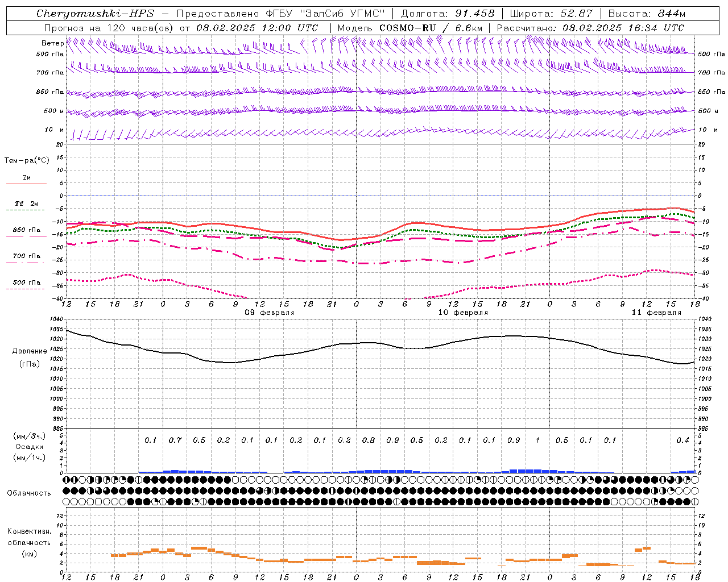Click the 10 февраля date label
The width and height of the screenshot is (728, 582).
[x=463, y=313]
